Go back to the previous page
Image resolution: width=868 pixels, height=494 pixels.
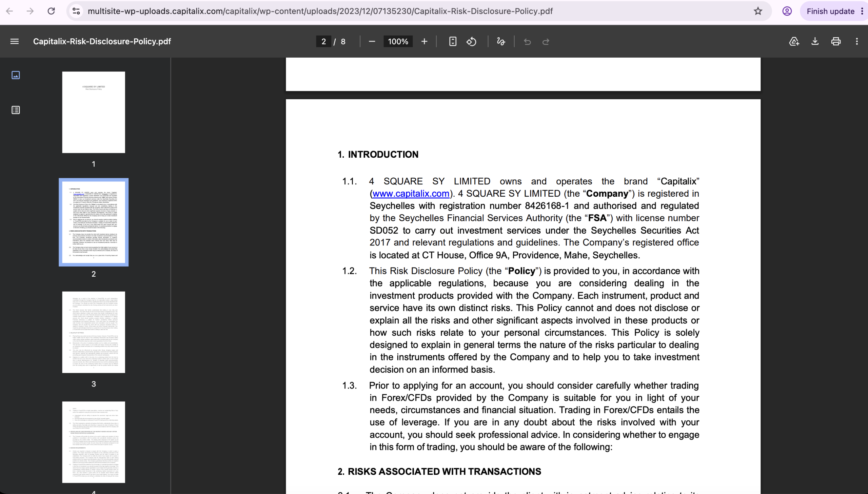pyautogui.click(x=9, y=11)
